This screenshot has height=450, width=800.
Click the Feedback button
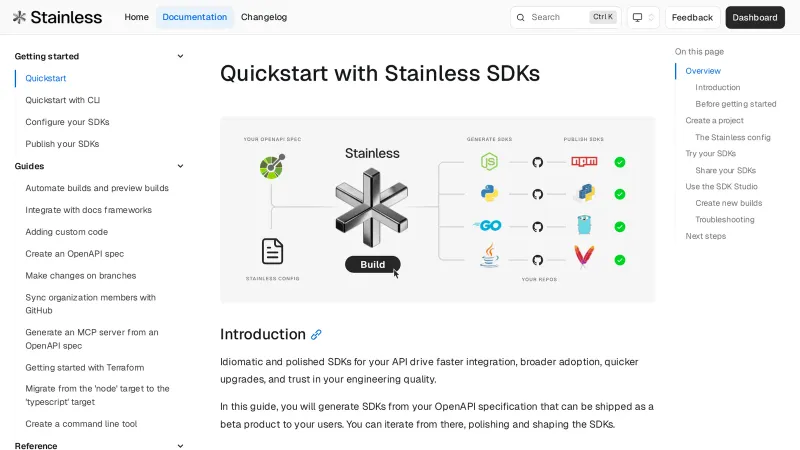pyautogui.click(x=692, y=17)
